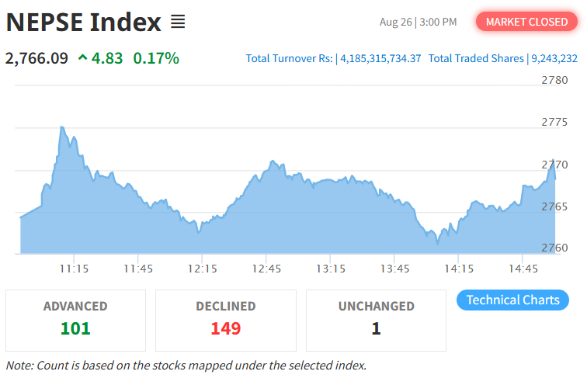Click the Aug 26 3:00 PM timestamp
The image size is (587, 392).
click(418, 22)
